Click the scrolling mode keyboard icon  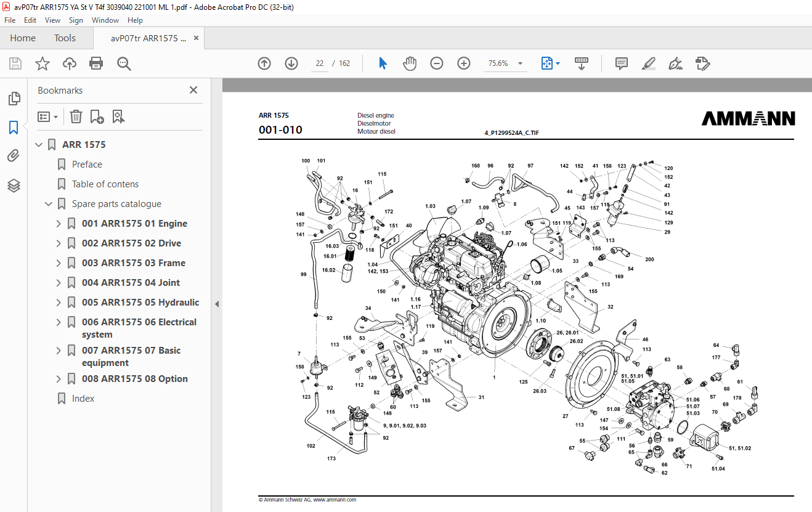click(x=582, y=63)
